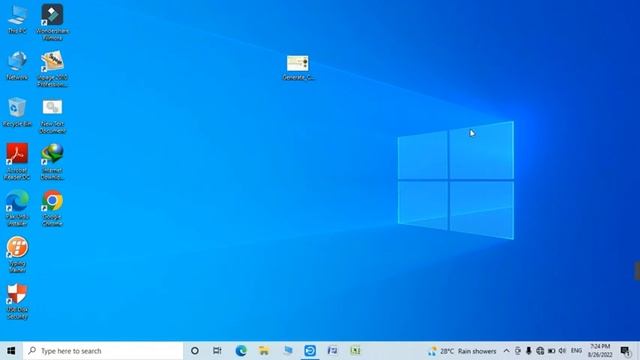Screen dimensions: 640x360
Task: Open Cortana from the taskbar circle
Action: [x=195, y=351]
